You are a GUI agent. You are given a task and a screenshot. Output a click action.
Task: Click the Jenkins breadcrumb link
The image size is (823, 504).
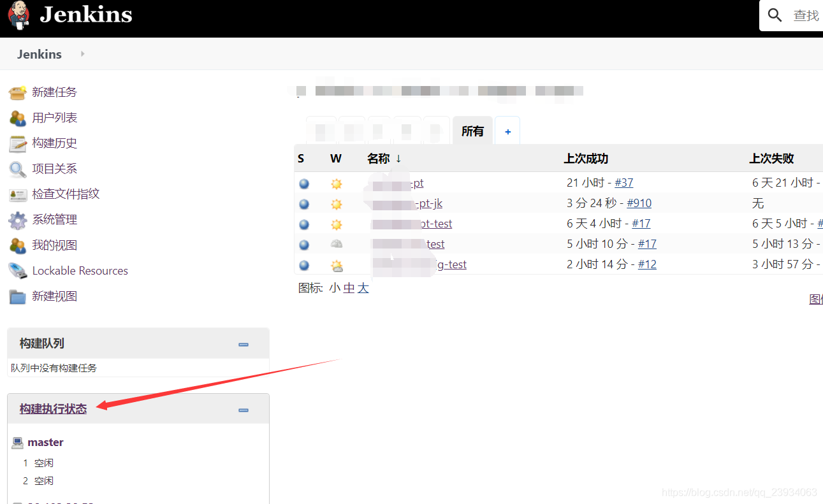pos(40,54)
